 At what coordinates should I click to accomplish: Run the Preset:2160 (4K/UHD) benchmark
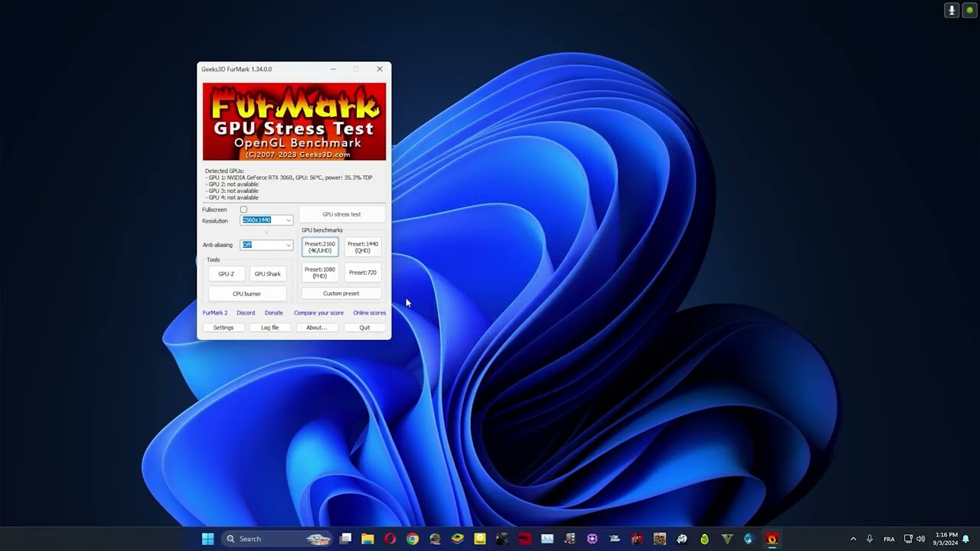(319, 247)
